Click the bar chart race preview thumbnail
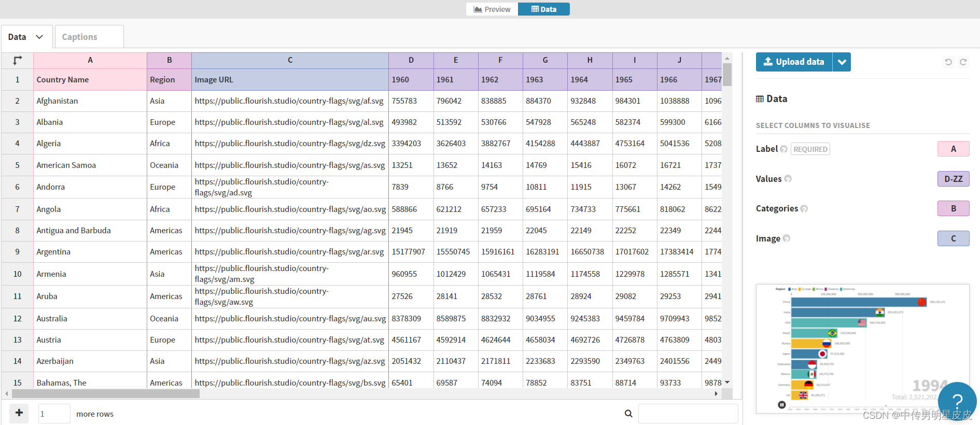980x425 pixels. [x=862, y=348]
